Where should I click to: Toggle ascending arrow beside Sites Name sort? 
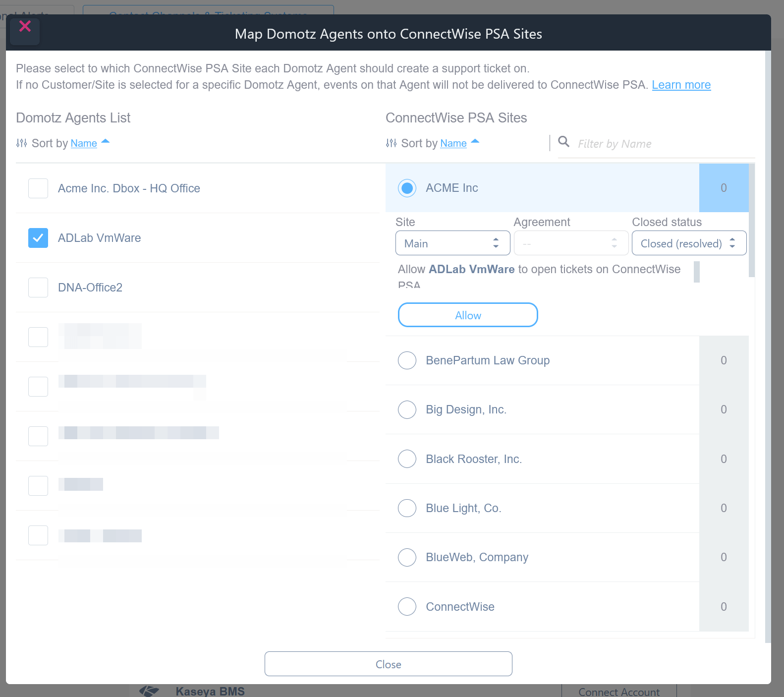click(x=475, y=142)
